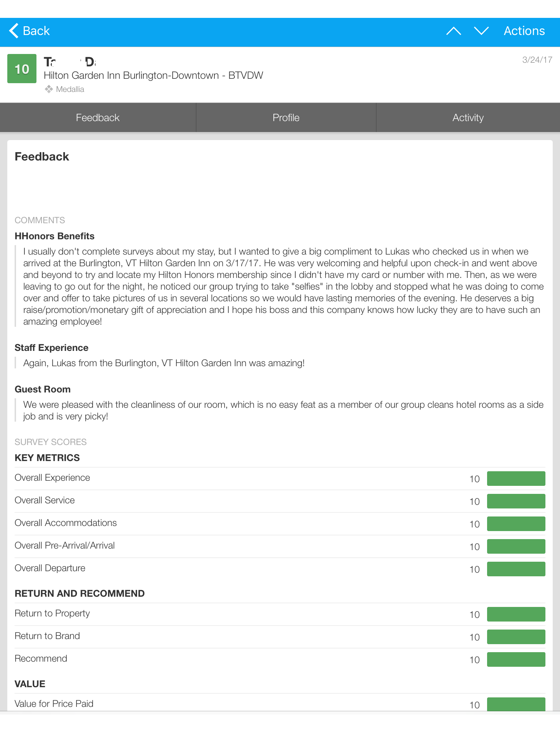Tap the Back chevron arrow
This screenshot has width=560, height=747.
click(14, 31)
